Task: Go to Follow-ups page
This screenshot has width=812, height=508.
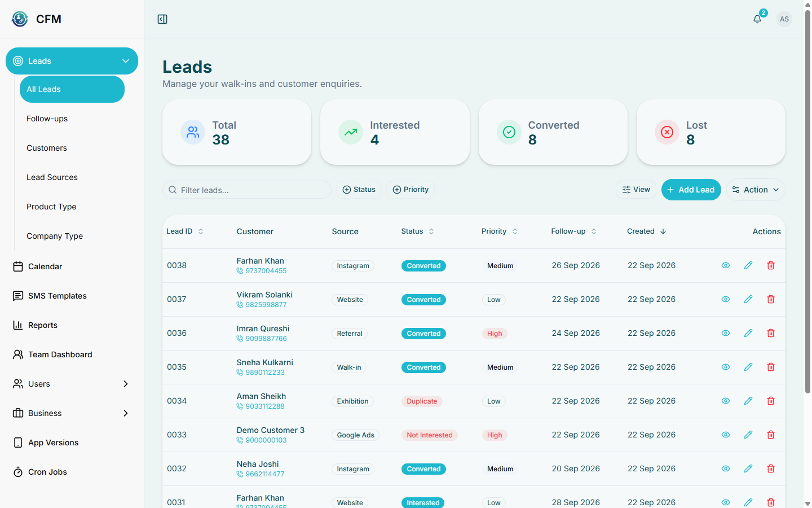Action: coord(72,119)
